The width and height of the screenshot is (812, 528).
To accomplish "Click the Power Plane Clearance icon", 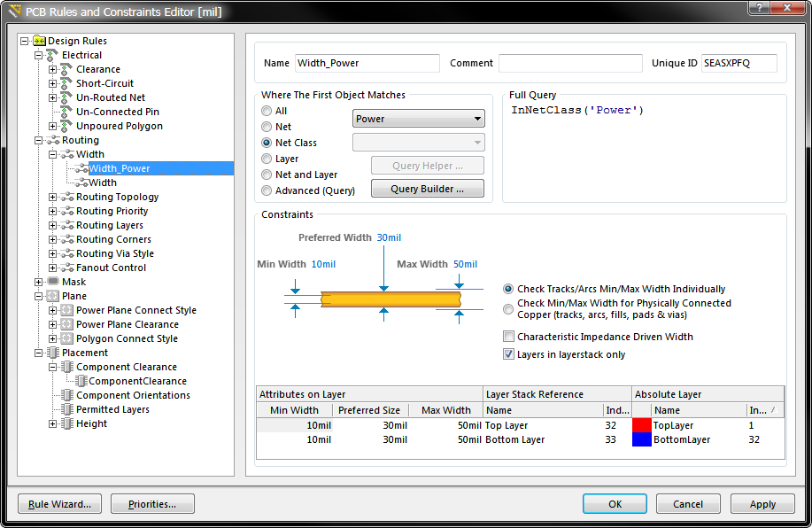I will (66, 324).
